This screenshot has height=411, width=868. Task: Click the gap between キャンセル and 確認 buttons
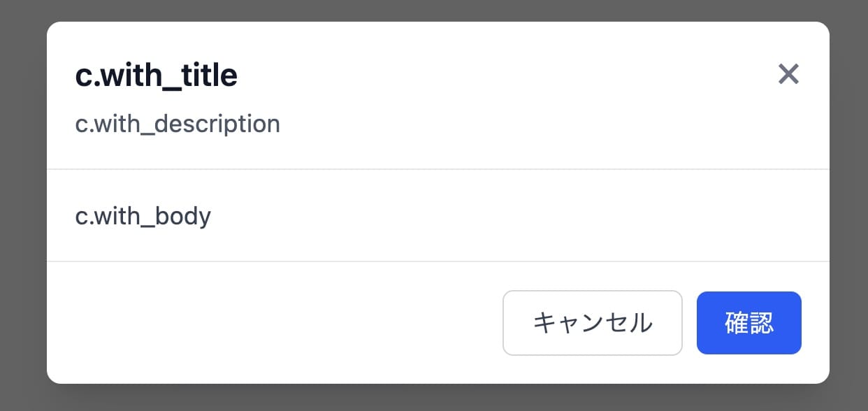pyautogui.click(x=690, y=323)
